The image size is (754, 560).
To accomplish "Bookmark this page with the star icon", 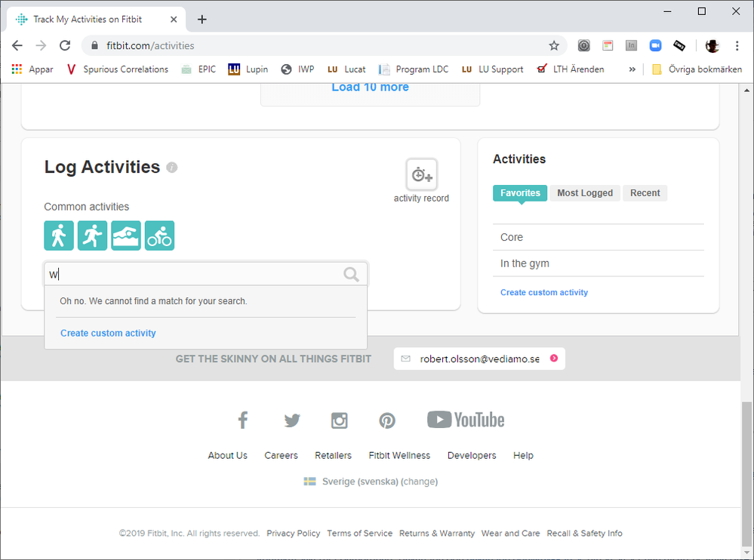I will tap(554, 46).
